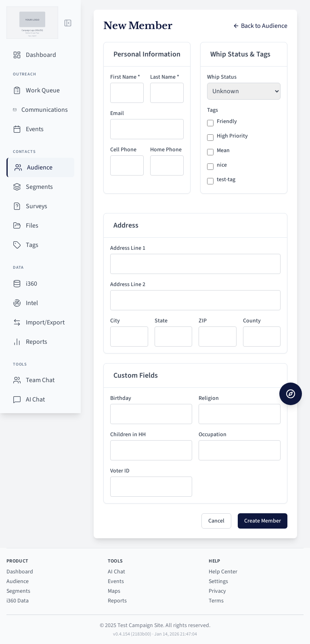Click the Reports bar chart icon

17,342
